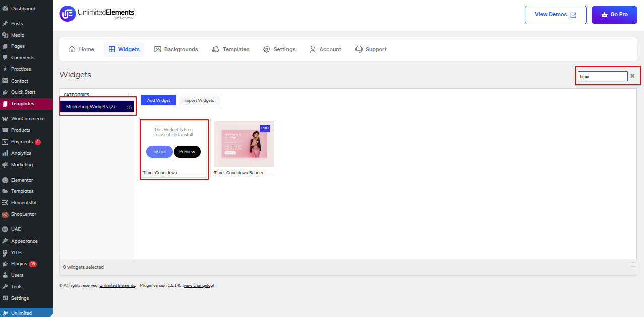Click the "CATEGORIES" panel header
644x317 pixels.
pyautogui.click(x=77, y=95)
